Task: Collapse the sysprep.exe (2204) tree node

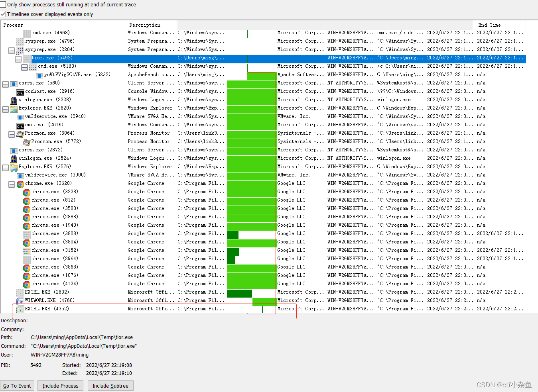Action: (12, 51)
